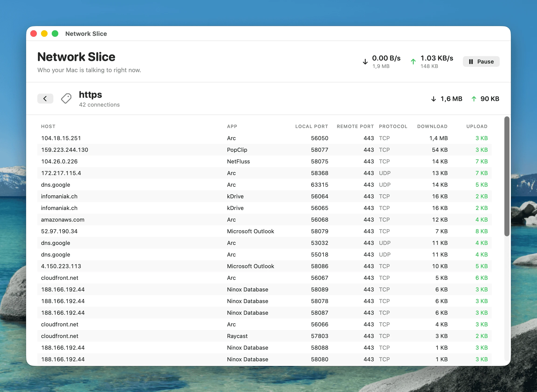This screenshot has width=537, height=392.
Task: Click the 8 KB upload value
Action: pyautogui.click(x=481, y=231)
